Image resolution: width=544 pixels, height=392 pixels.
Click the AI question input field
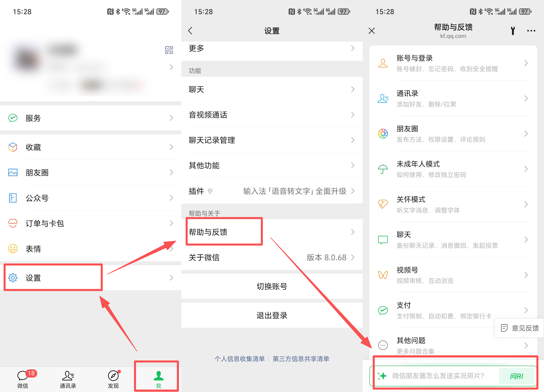[438, 376]
